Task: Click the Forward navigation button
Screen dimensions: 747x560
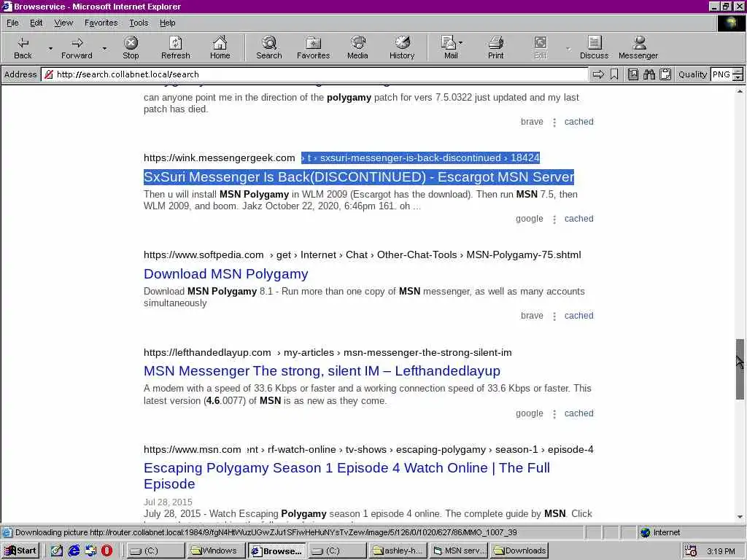Action: [77, 47]
